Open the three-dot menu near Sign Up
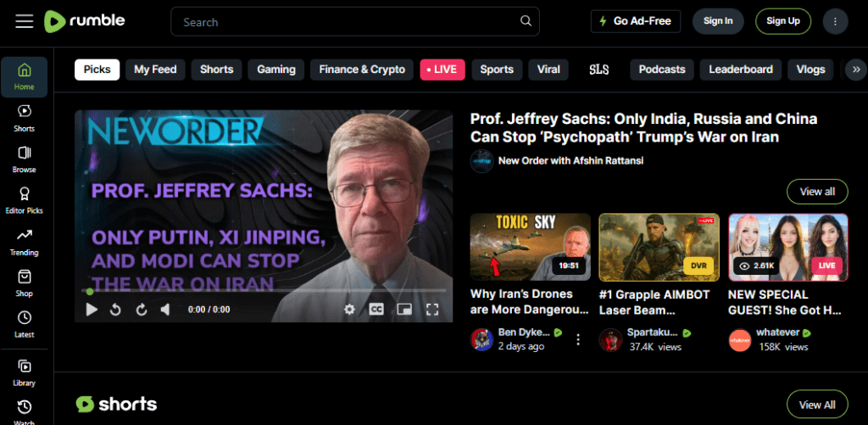 coord(835,21)
